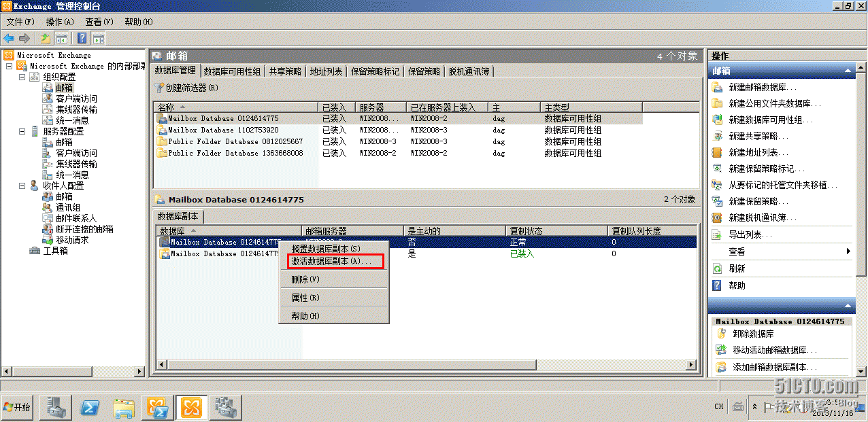This screenshot has width=868, height=422.
Task: Collapse the 组织配置 tree node
Action: coord(22,77)
